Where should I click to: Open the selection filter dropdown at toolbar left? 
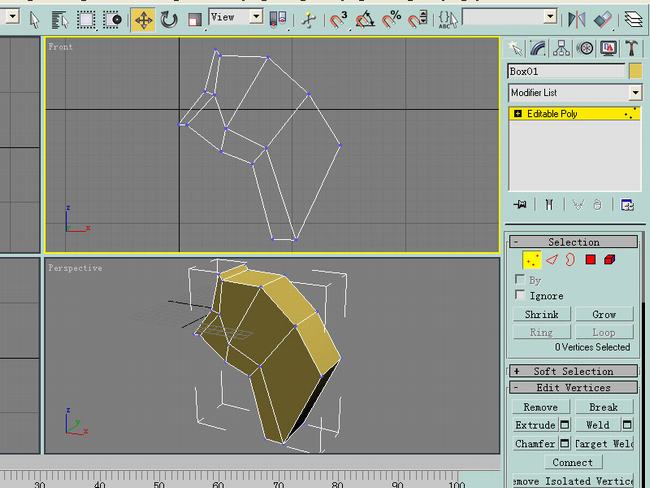(x=12, y=17)
